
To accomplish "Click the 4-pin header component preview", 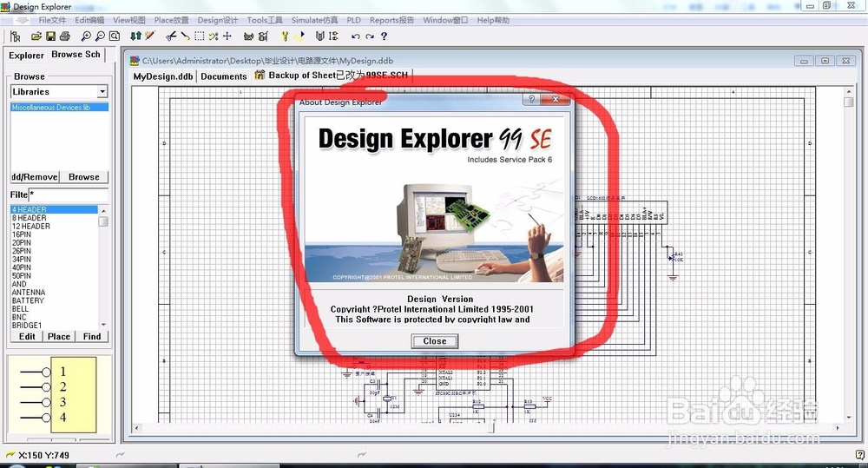I will point(58,394).
